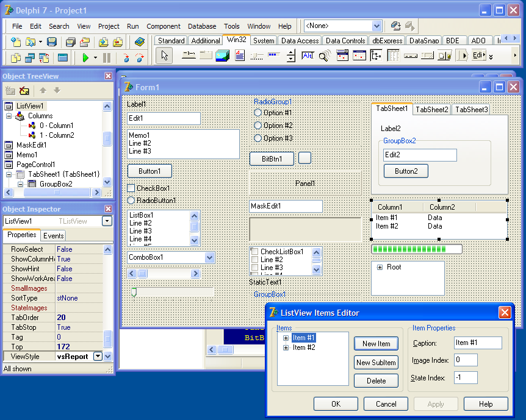
Task: Select the arrow pointer in component palette
Action: coord(164,55)
